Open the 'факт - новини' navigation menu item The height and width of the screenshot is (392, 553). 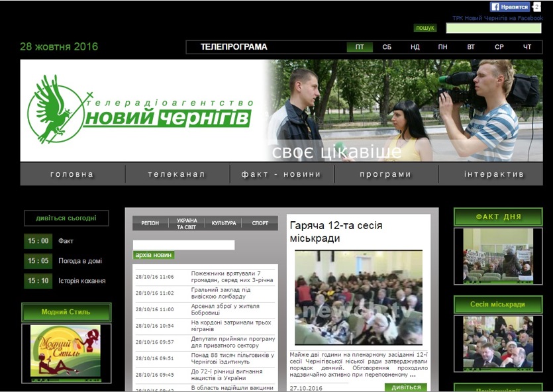coord(281,174)
